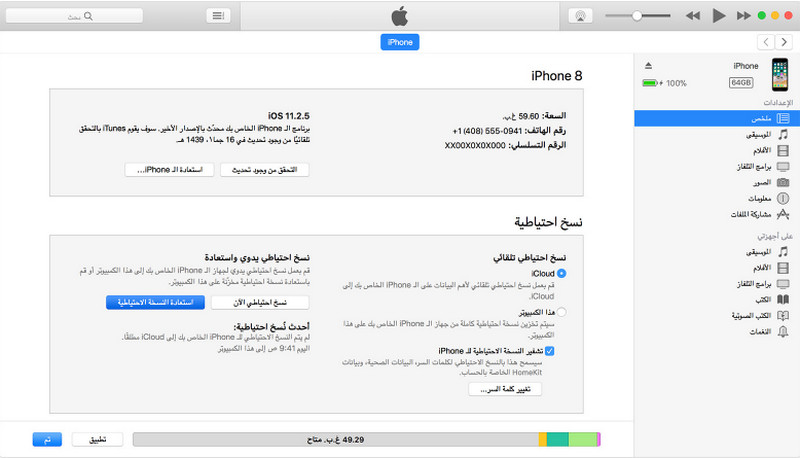Click Movies icon under On My Device
800x458 pixels.
click(783, 268)
